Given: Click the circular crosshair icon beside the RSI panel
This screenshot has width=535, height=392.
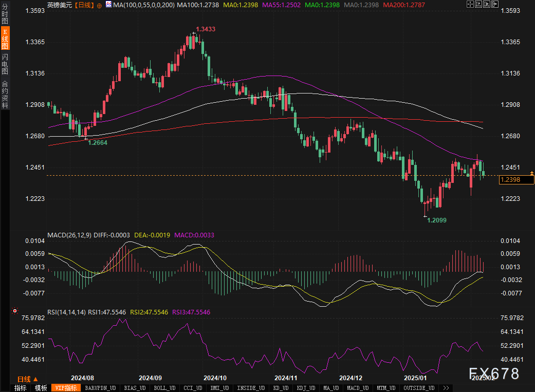Looking at the screenshot, I should tap(14, 311).
